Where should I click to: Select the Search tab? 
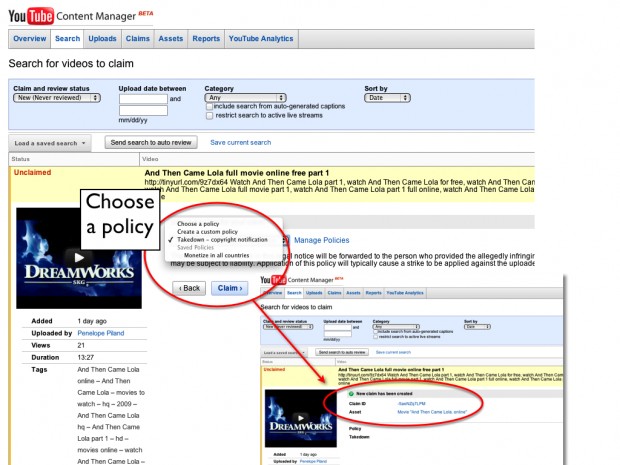point(67,39)
